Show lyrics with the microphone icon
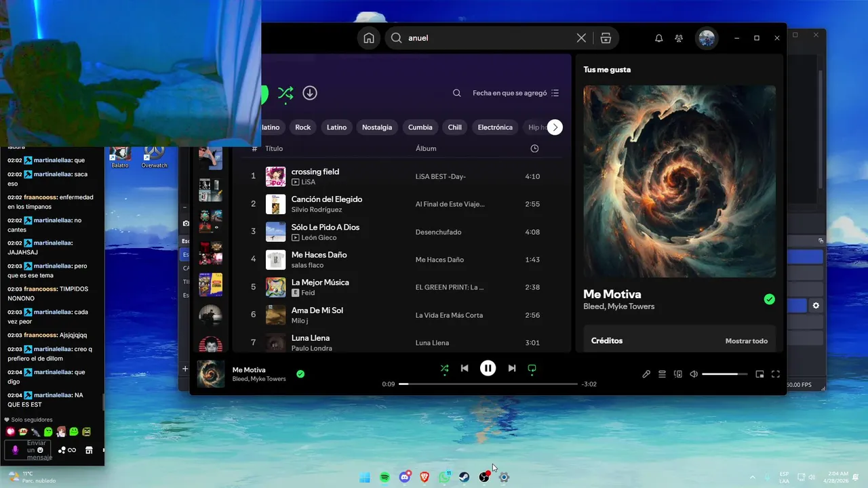Viewport: 868px width, 488px height. tap(646, 373)
